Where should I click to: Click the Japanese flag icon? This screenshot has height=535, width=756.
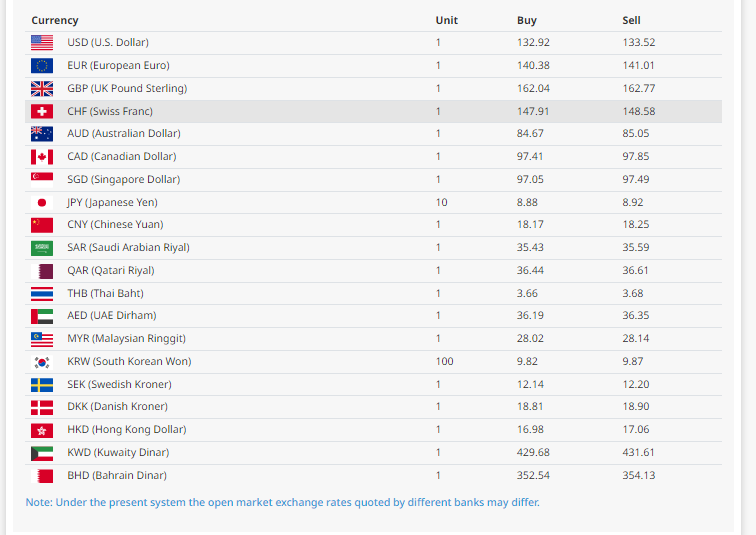[42, 202]
